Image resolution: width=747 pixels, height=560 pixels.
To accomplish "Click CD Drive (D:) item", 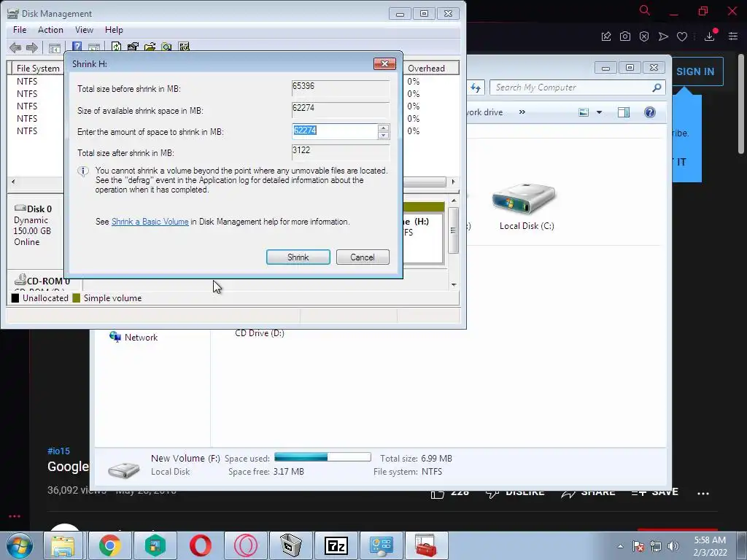I will pyautogui.click(x=260, y=333).
